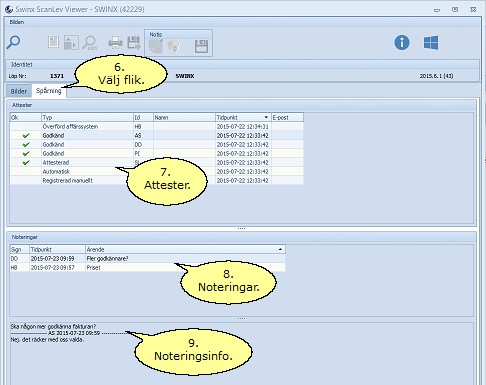The height and width of the screenshot is (385, 486).
Task: Sort attester by Tidpunkt column arrow
Action: point(266,117)
